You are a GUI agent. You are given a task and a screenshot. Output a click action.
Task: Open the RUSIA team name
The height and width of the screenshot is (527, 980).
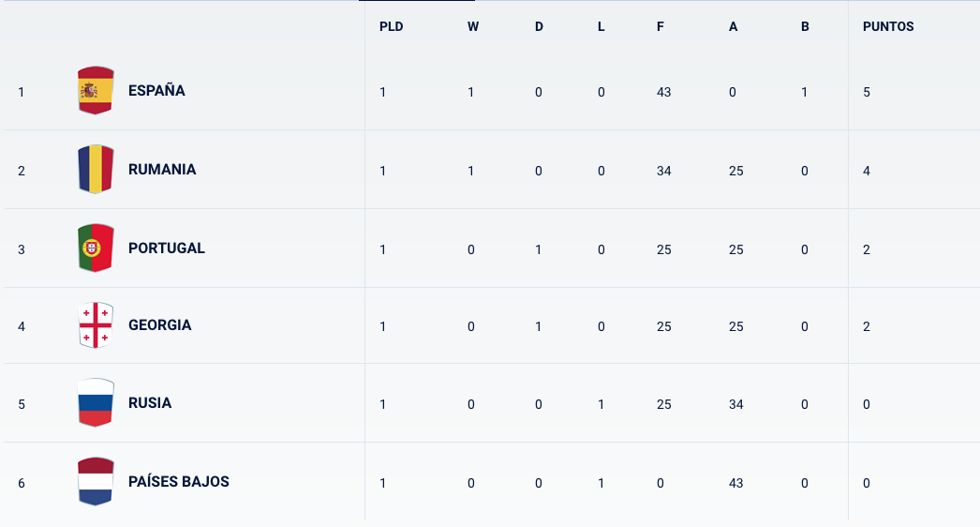click(x=149, y=403)
